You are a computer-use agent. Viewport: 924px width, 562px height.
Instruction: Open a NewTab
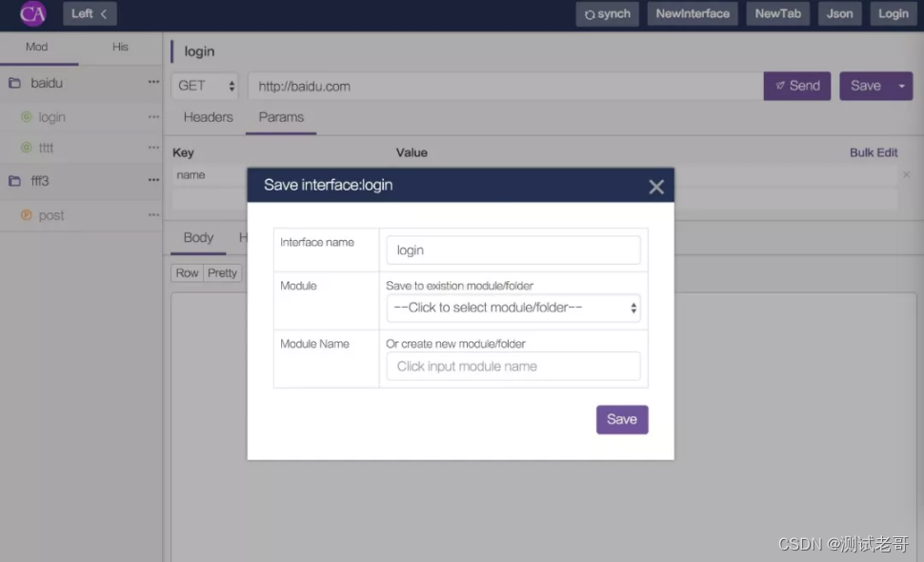click(778, 13)
